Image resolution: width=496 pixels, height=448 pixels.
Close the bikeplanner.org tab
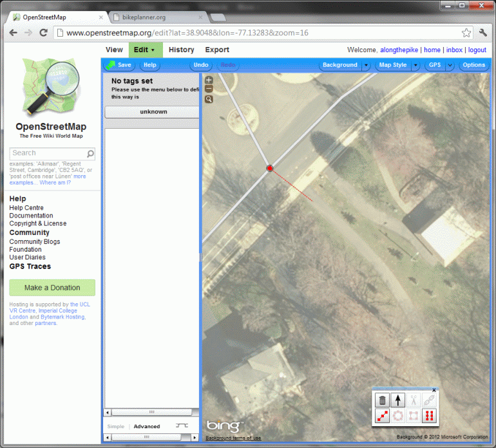200,17
